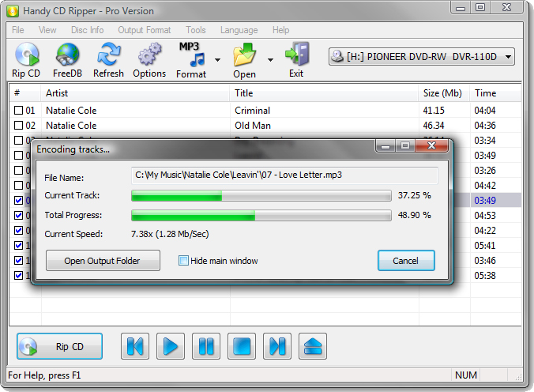Expand the Open folder dropdown arrow
The height and width of the screenshot is (392, 534).
(x=270, y=59)
